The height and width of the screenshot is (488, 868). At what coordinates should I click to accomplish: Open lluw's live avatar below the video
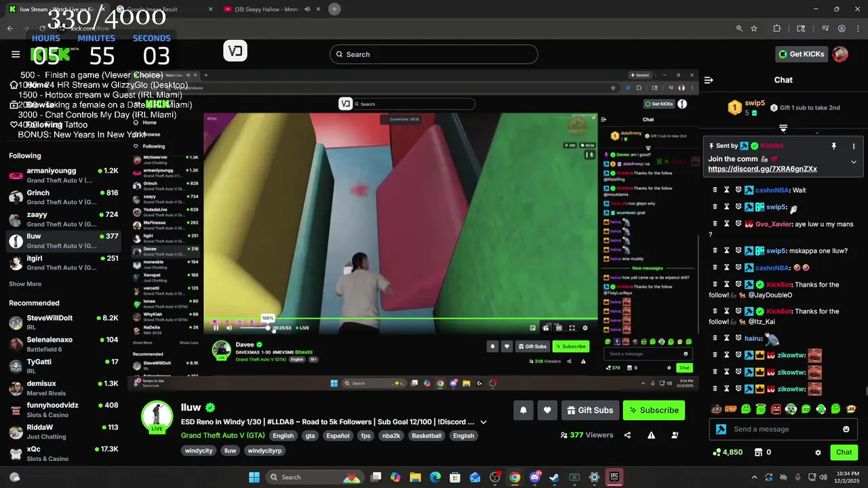(x=157, y=417)
